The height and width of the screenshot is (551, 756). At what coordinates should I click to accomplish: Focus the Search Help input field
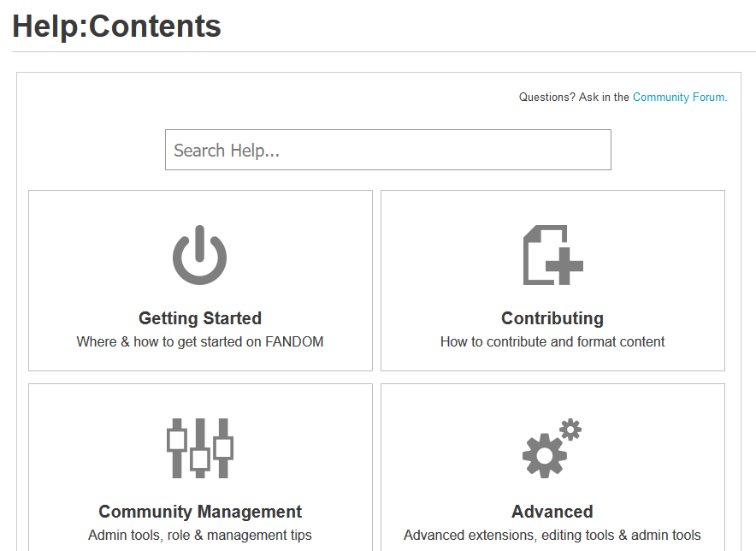coord(387,150)
